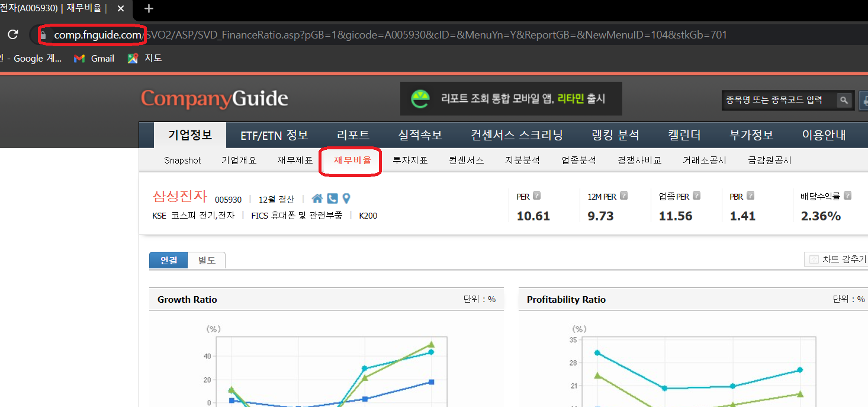Click the printer icon beside search box

863,100
